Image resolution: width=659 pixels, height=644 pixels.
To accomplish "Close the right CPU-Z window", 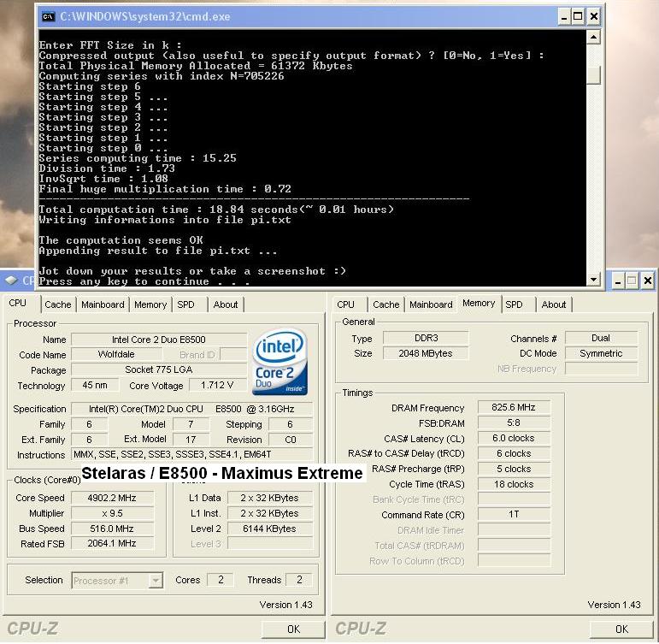I will click(648, 281).
